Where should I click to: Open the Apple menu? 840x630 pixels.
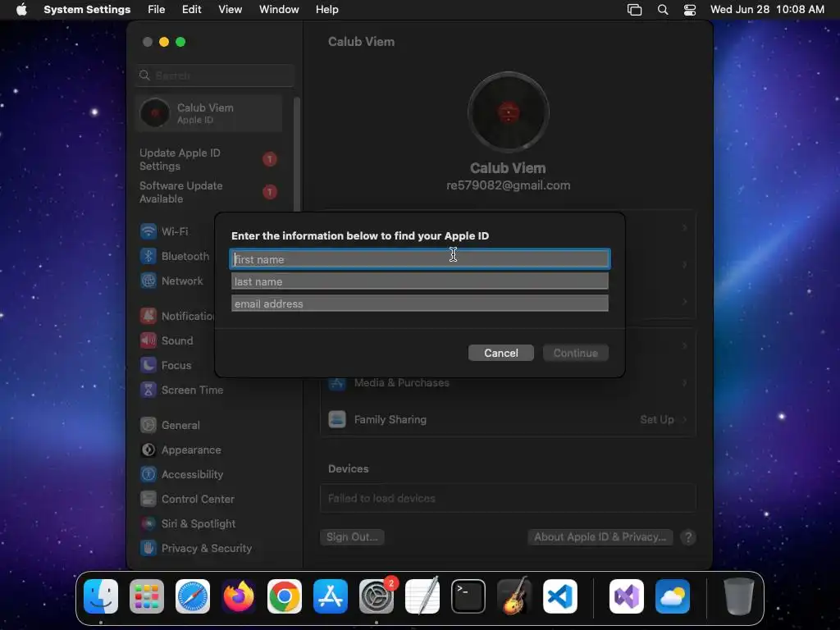click(21, 10)
